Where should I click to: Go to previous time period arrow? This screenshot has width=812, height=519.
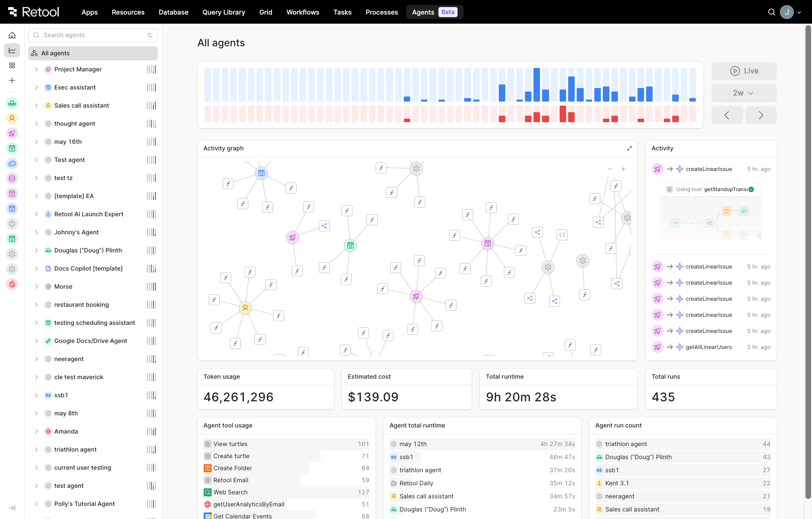point(727,115)
